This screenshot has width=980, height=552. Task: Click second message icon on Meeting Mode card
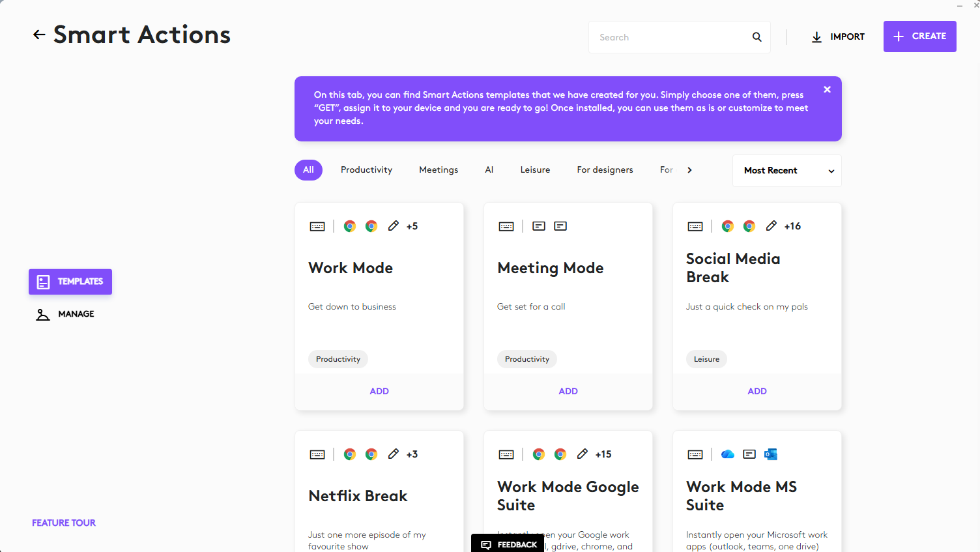point(560,226)
